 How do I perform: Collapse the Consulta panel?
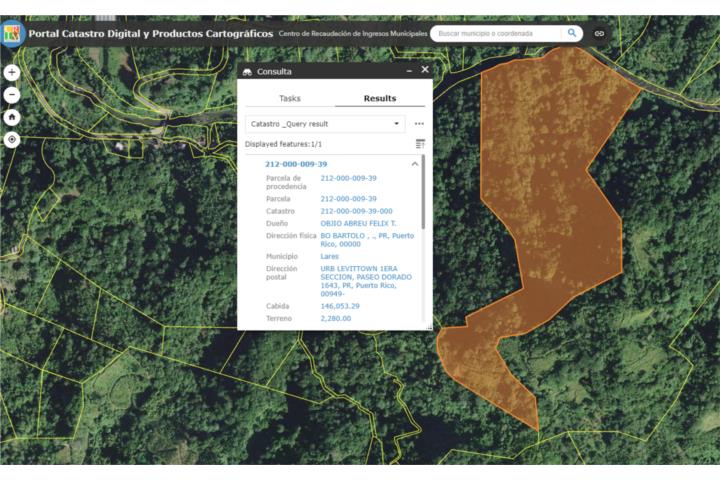(409, 71)
